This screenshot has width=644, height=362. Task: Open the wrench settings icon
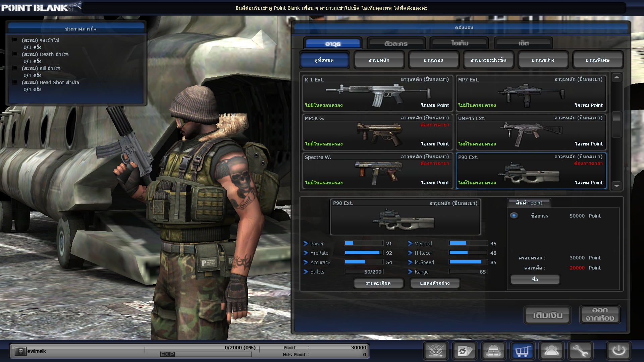[580, 351]
